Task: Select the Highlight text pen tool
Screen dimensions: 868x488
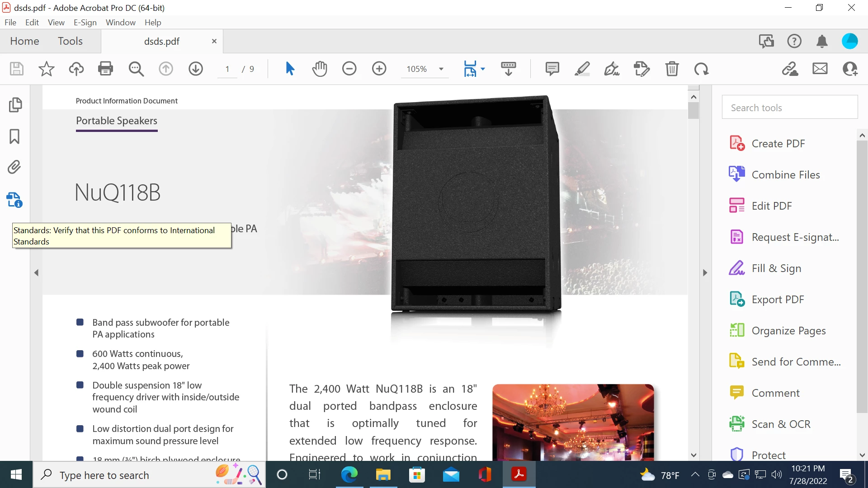Action: 582,69
